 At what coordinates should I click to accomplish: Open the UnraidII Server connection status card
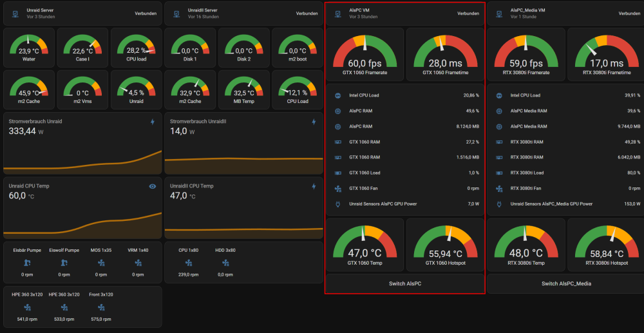(x=244, y=14)
